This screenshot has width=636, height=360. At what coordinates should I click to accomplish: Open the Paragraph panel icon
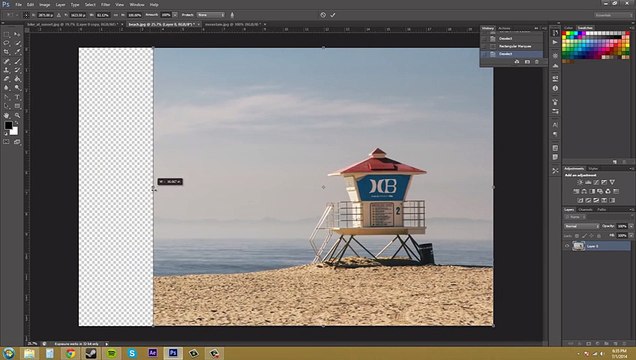[555, 134]
